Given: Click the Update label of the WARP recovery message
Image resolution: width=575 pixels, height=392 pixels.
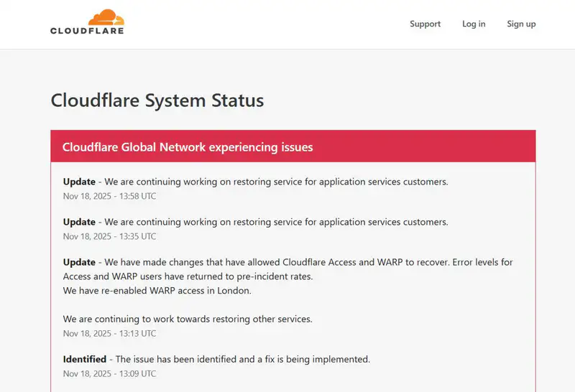Looking at the screenshot, I should pyautogui.click(x=79, y=262).
